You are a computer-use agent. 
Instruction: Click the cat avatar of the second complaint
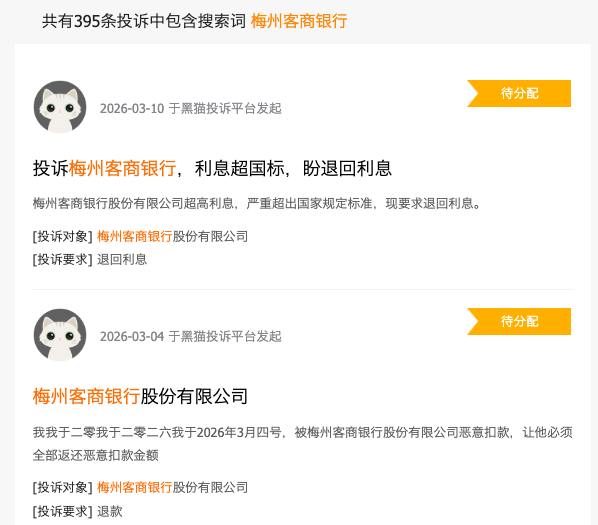point(60,335)
